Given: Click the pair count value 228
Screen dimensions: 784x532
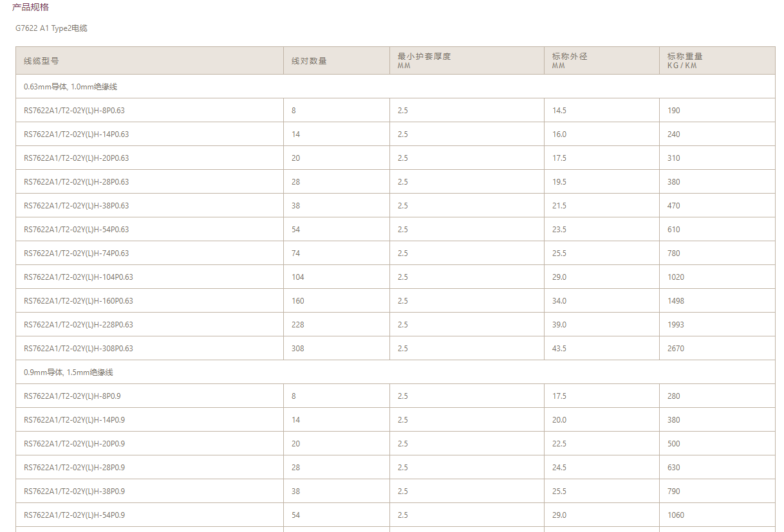Looking at the screenshot, I should (298, 325).
